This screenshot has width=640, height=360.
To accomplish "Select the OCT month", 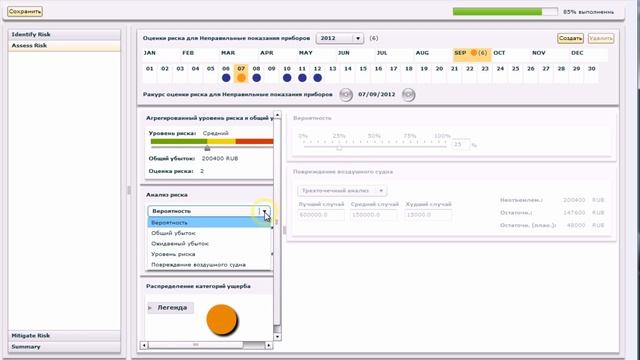I will point(499,53).
